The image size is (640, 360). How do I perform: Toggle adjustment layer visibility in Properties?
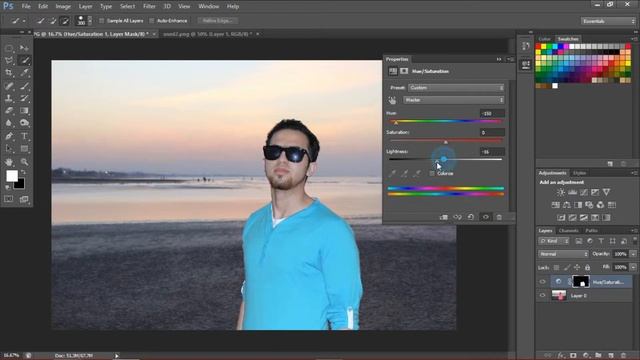click(x=486, y=217)
